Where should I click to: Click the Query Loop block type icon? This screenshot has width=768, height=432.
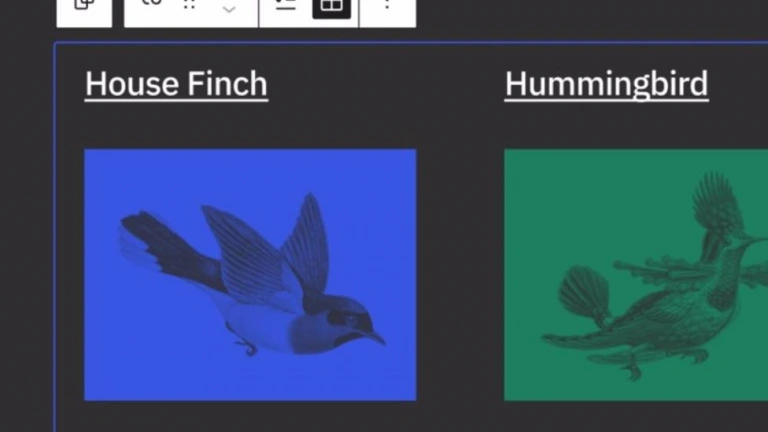point(152,3)
